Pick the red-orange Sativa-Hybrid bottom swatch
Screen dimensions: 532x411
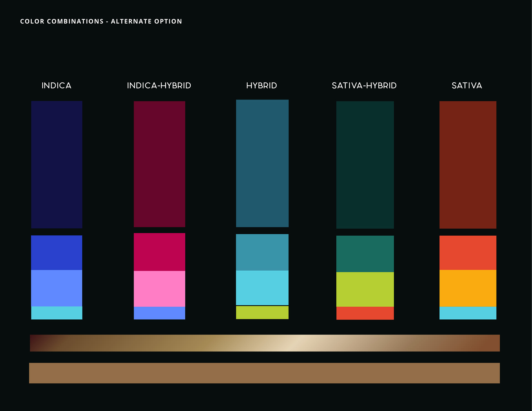click(365, 313)
